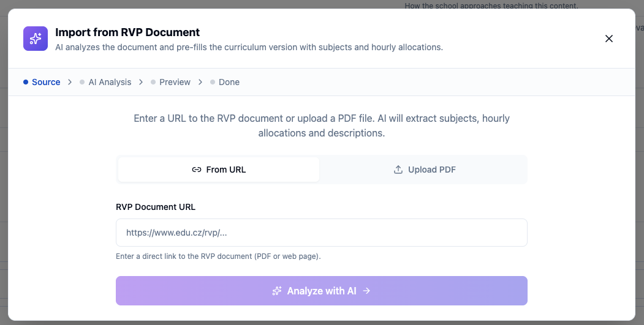The image size is (644, 325).
Task: Switch to the Upload PDF option
Action: 424,170
